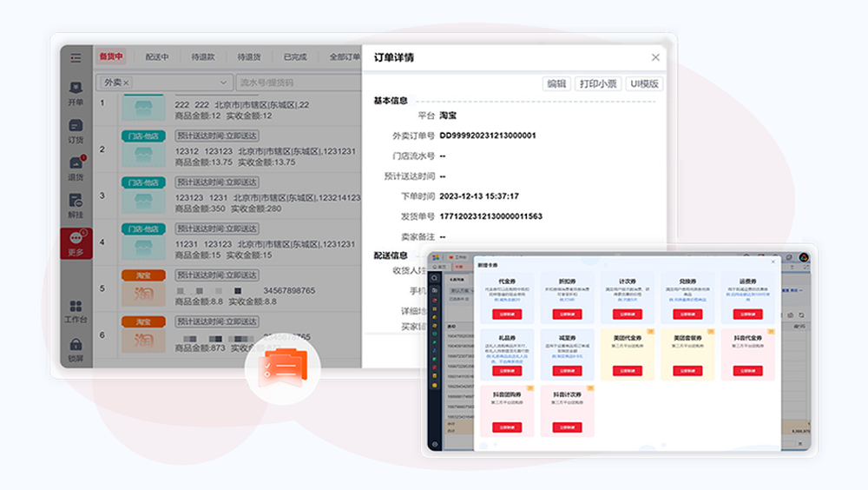This screenshot has width=868, height=490.
Task: Click the red button under 代金券 card
Action: coord(507,315)
